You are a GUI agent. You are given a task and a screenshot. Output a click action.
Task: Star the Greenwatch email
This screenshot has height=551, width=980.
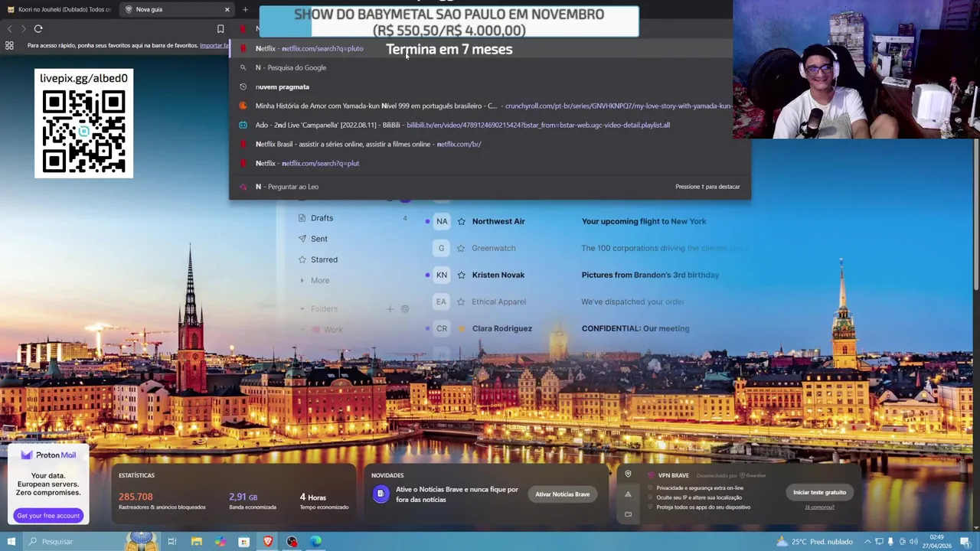462,248
